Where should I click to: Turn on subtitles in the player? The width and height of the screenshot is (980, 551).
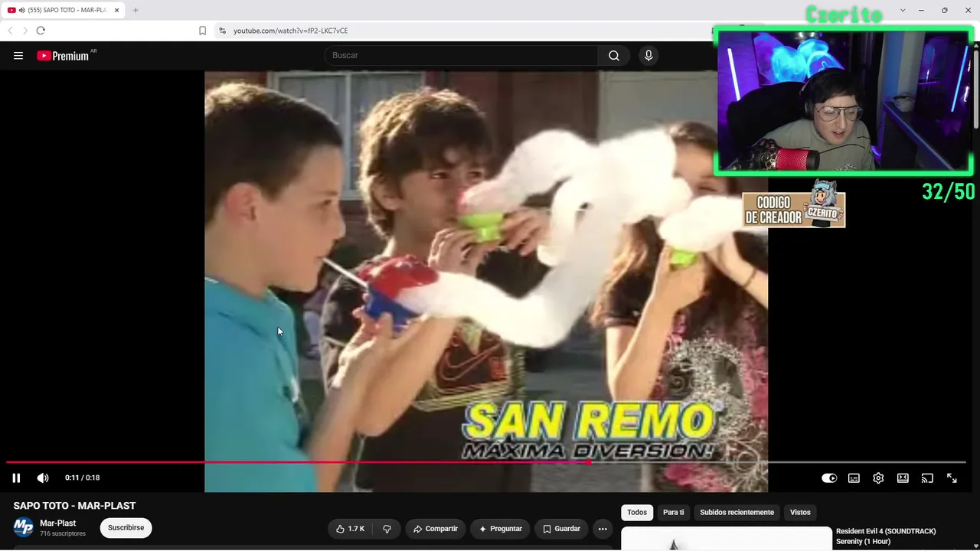pyautogui.click(x=854, y=478)
